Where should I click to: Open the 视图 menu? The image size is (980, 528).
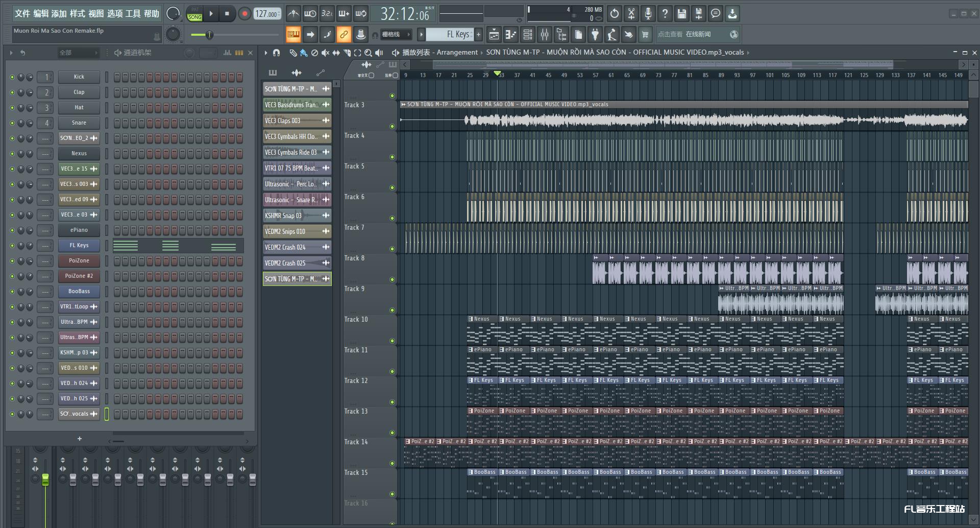point(96,14)
